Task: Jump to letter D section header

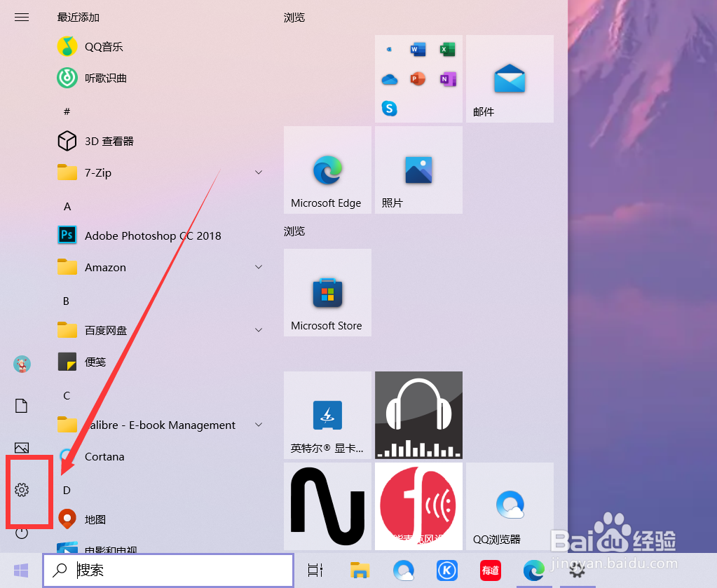Action: pos(67,490)
